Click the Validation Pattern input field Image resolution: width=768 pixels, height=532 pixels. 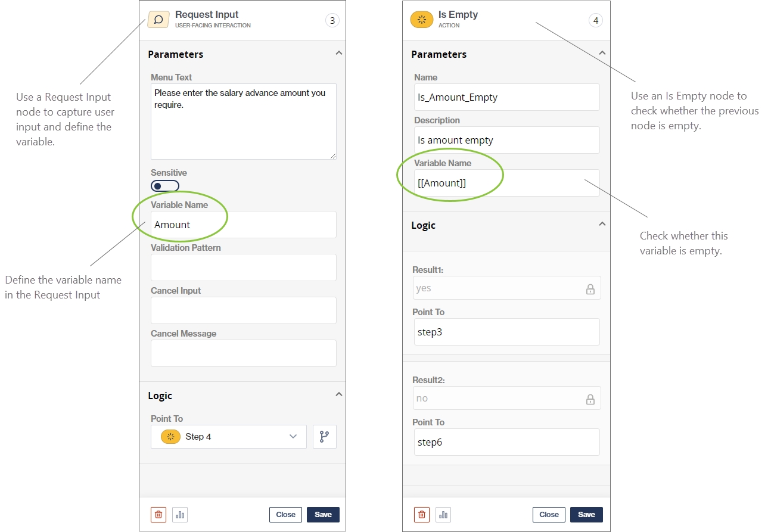(243, 267)
